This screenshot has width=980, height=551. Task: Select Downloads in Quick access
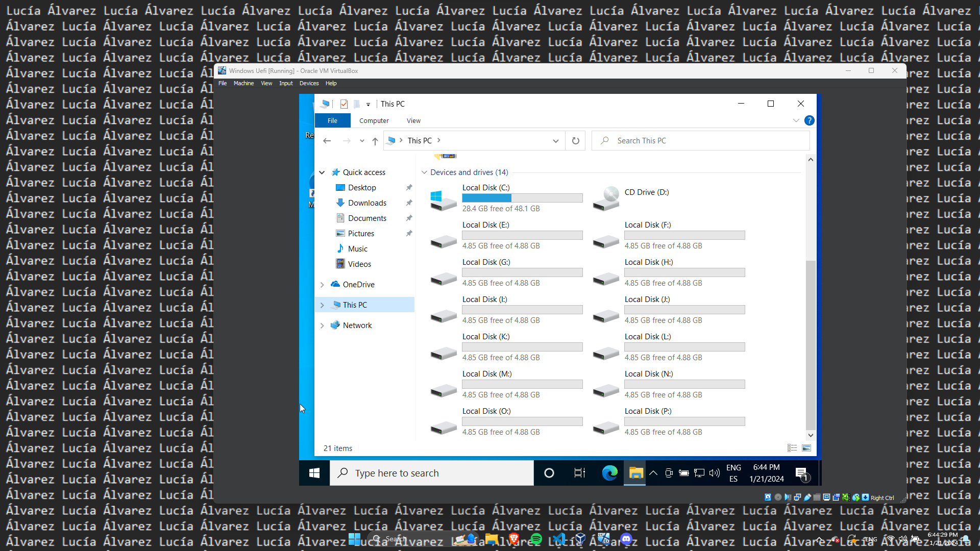point(367,203)
